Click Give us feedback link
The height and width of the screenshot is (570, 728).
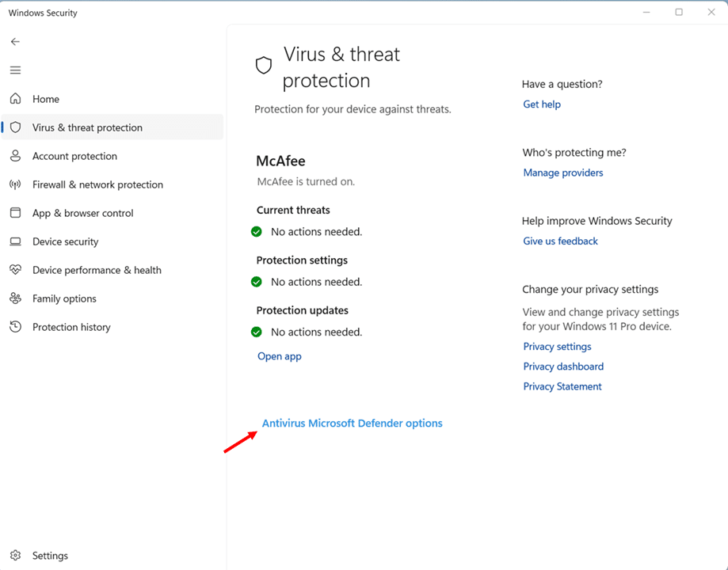point(560,241)
